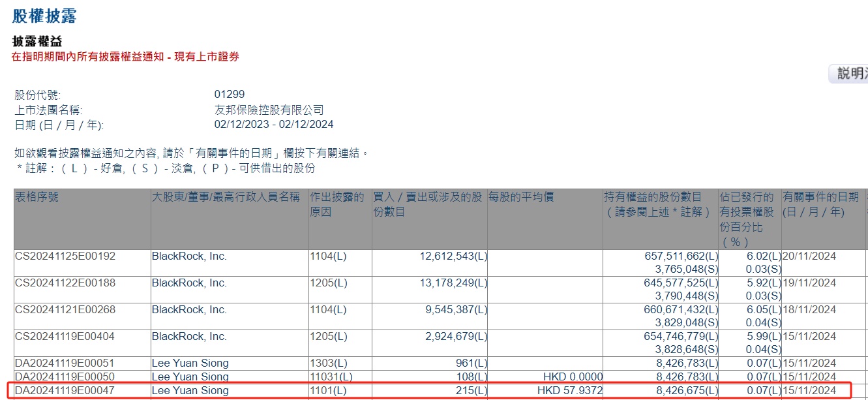Image resolution: width=868 pixels, height=400 pixels.
Task: Click shares value 108(L)
Action: click(471, 377)
